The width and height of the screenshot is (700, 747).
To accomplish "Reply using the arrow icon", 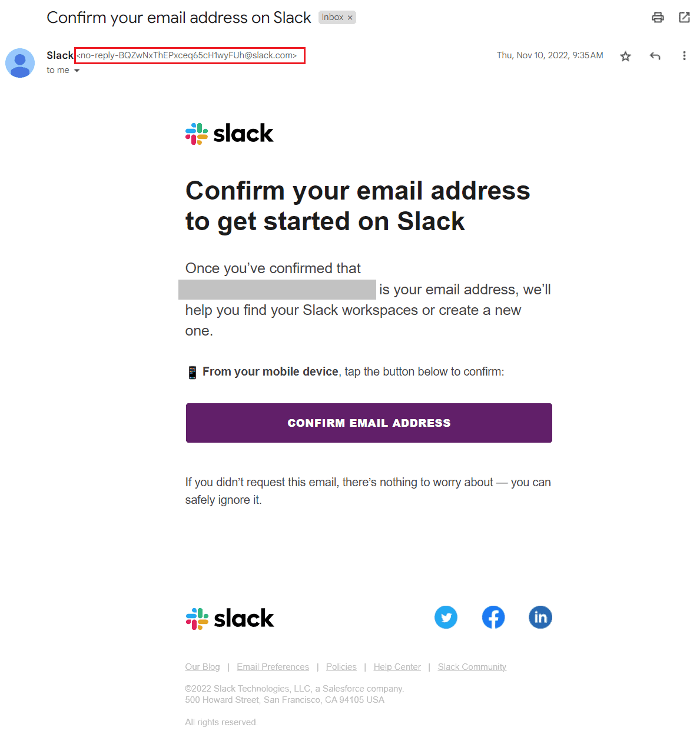I will (655, 56).
